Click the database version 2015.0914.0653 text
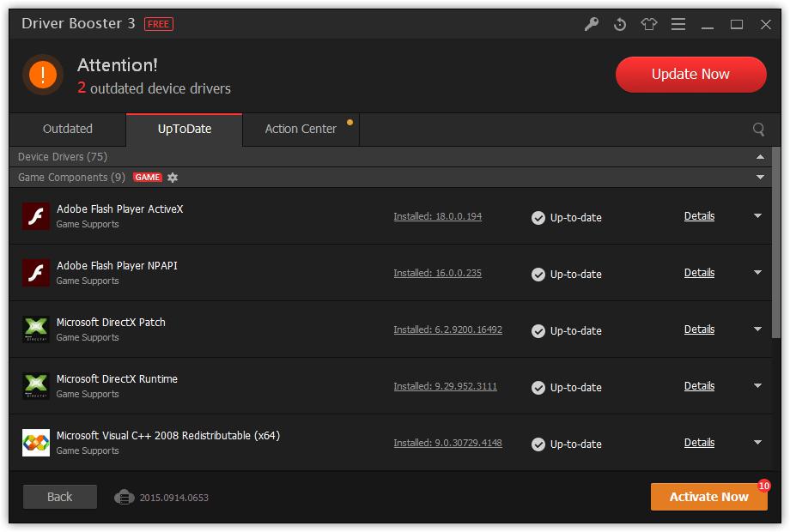The width and height of the screenshot is (790, 532). point(173,498)
